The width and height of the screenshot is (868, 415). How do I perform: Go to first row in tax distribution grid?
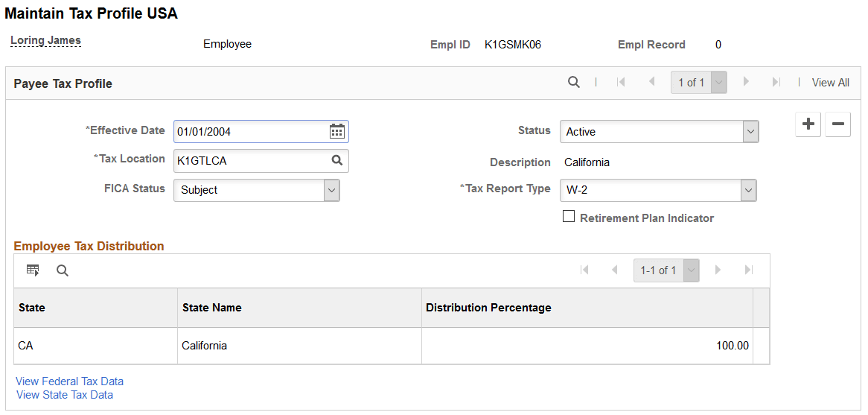(x=584, y=270)
